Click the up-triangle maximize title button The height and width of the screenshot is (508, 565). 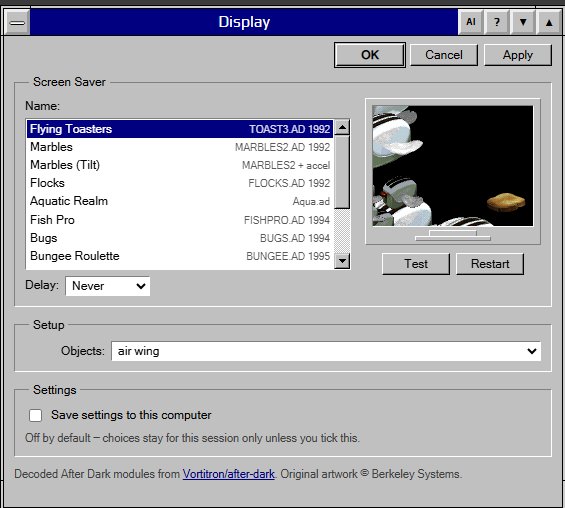pyautogui.click(x=549, y=22)
